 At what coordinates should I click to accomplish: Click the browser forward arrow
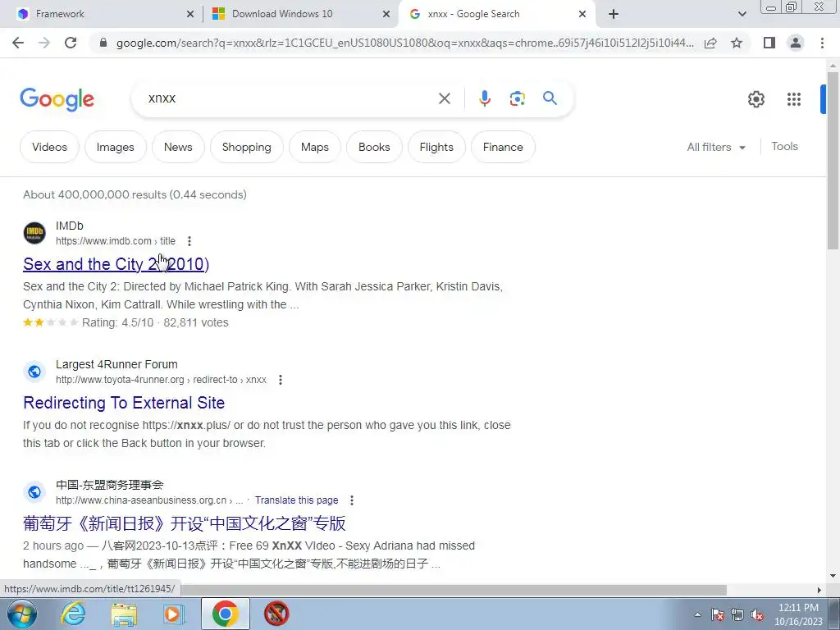pyautogui.click(x=44, y=43)
